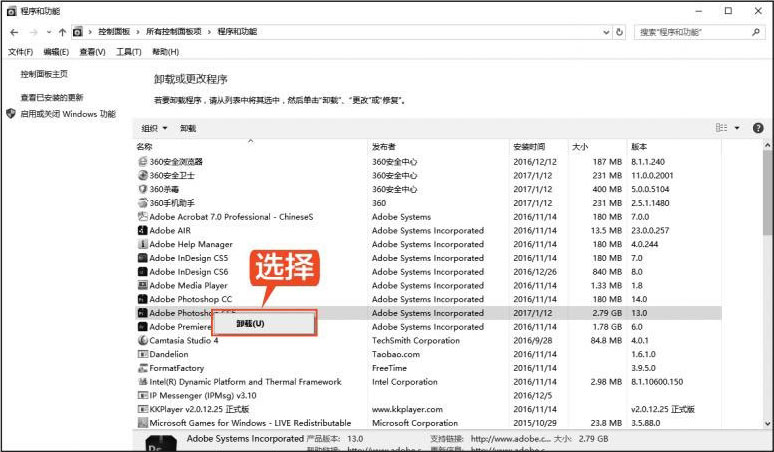The image size is (774, 452).
Task: Click the 卸载 button in the toolbar
Action: tap(188, 129)
